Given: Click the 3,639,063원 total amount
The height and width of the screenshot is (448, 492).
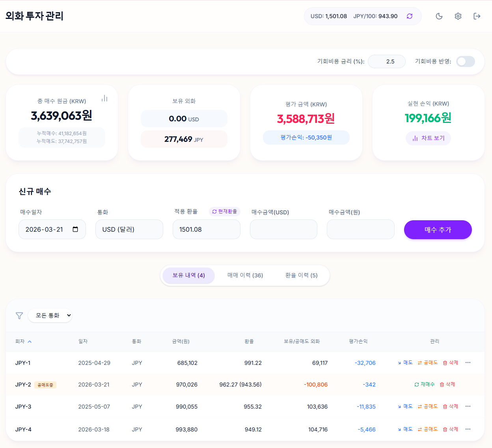Looking at the screenshot, I should coord(61,115).
